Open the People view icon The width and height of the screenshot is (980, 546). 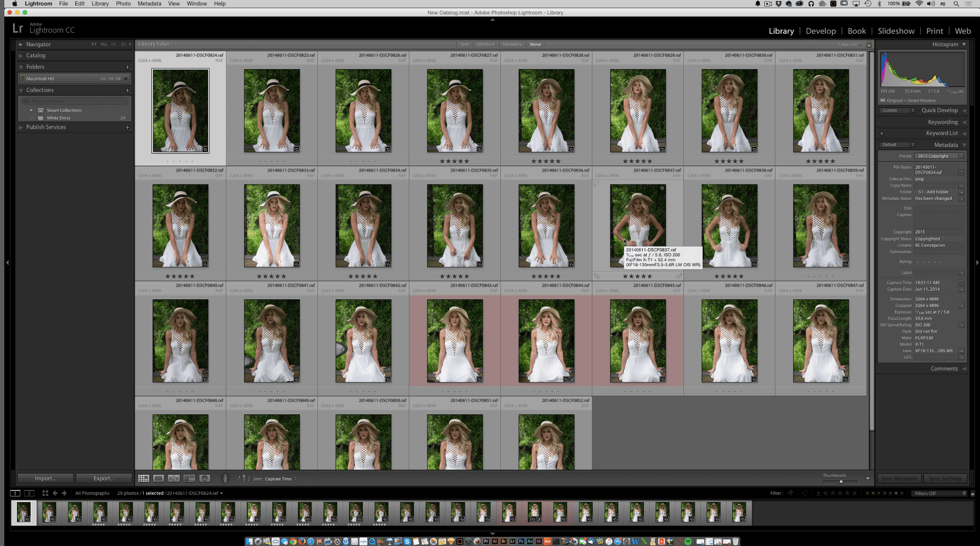pos(205,478)
